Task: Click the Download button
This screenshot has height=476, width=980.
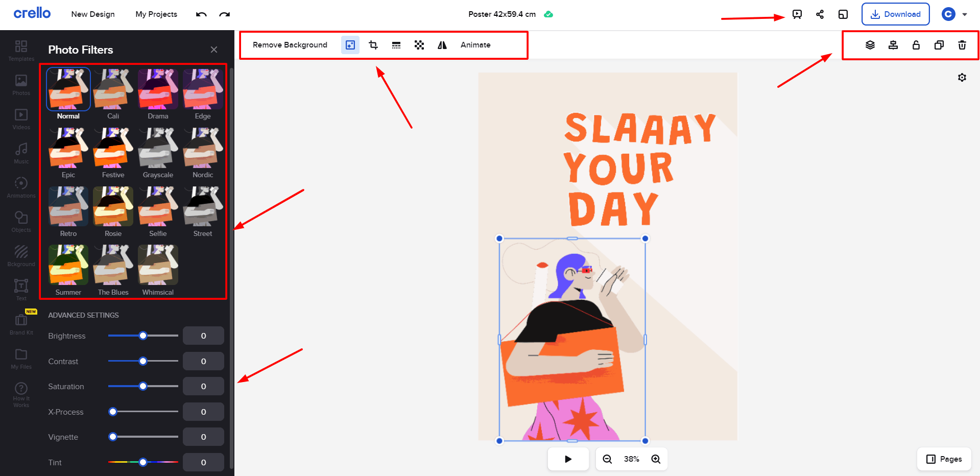Action: pos(895,14)
